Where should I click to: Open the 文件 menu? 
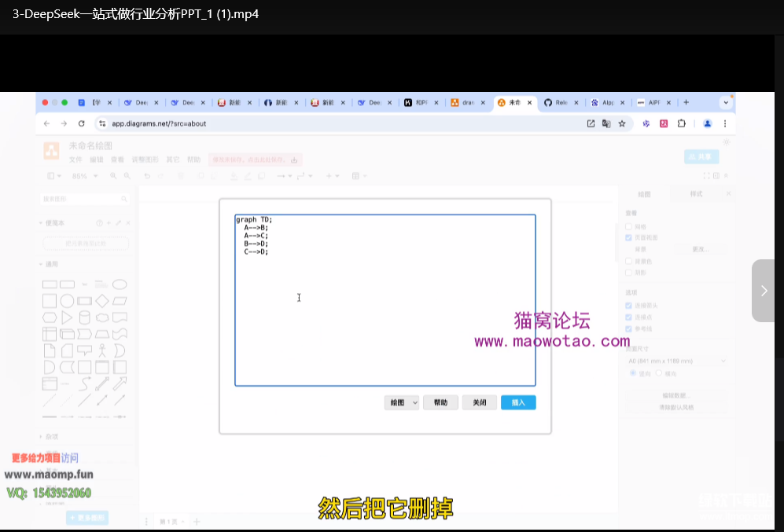click(x=75, y=160)
